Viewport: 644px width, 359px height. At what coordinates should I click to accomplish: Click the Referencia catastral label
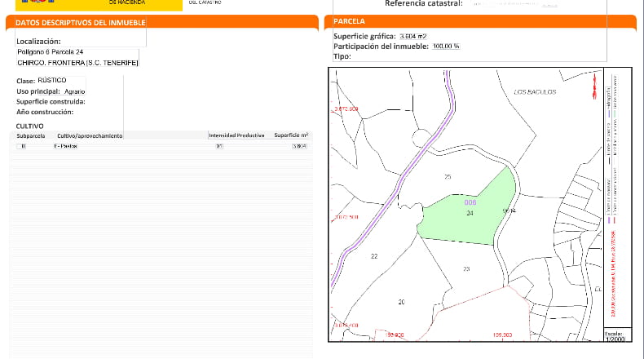click(x=424, y=3)
